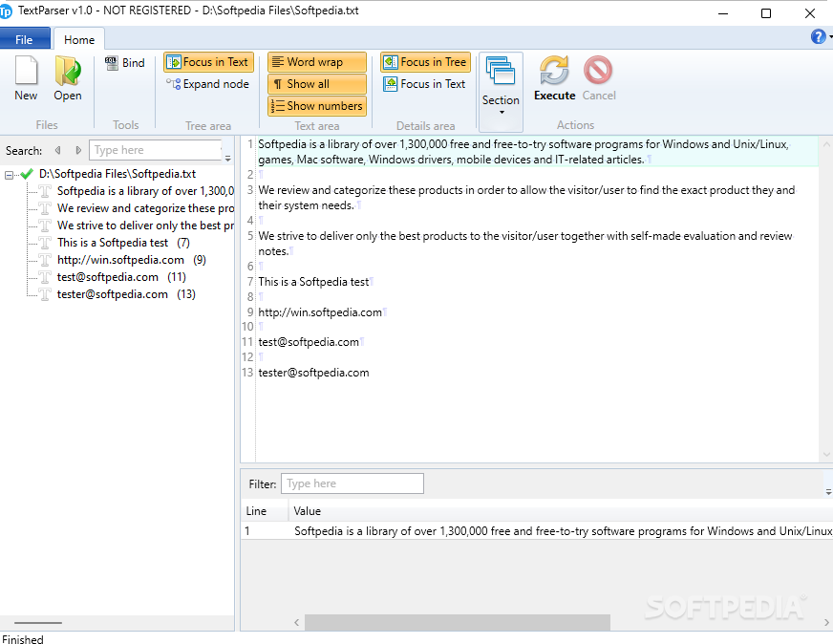Screen dimensions: 833x644
Task: Click line 9 http://win.softpedia.com in text area
Action: [320, 312]
